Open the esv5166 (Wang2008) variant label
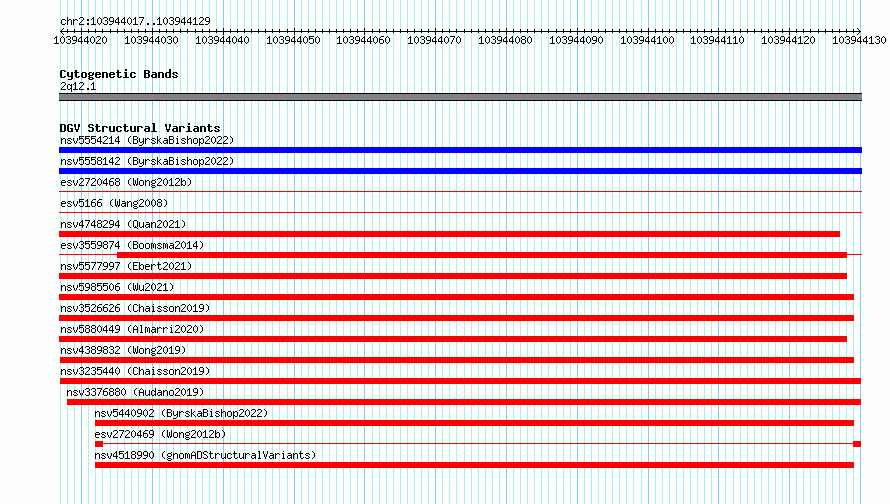Screen dimensions: 890x504 [114, 203]
